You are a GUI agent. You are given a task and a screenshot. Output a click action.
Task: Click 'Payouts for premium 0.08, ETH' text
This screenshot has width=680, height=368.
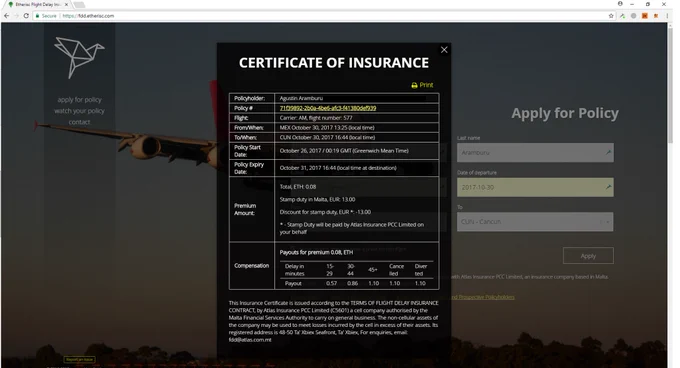316,252
